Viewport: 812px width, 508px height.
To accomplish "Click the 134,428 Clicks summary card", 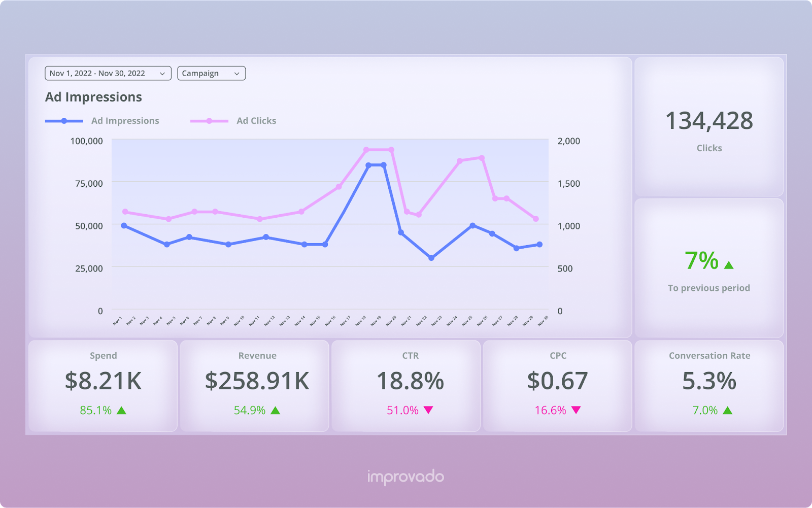I will pos(708,127).
